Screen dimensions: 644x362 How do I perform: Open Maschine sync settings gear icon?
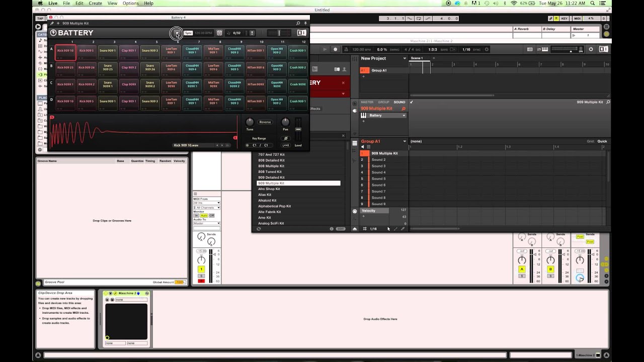(487, 49)
